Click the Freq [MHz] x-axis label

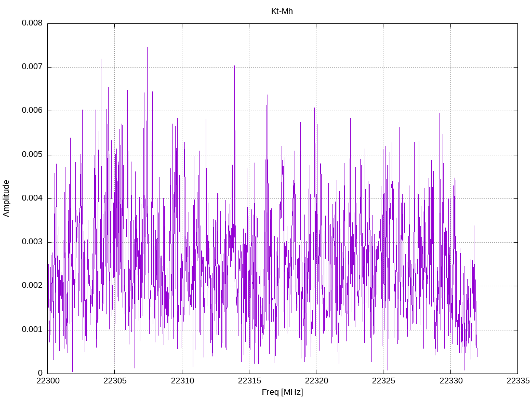[282, 392]
